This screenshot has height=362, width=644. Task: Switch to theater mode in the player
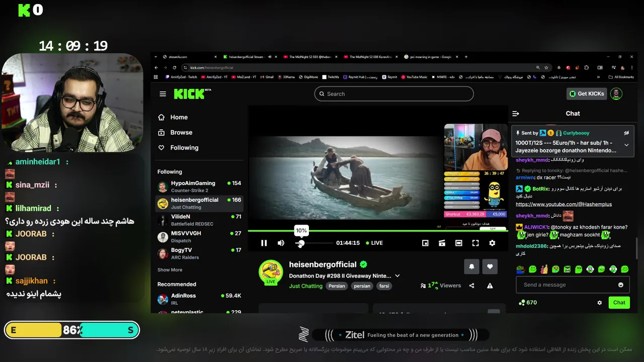(x=459, y=243)
